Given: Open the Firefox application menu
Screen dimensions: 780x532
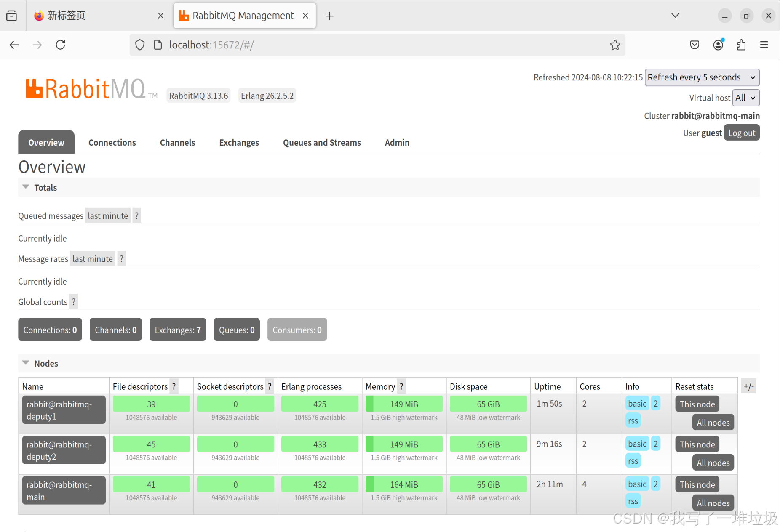Looking at the screenshot, I should click(x=764, y=45).
